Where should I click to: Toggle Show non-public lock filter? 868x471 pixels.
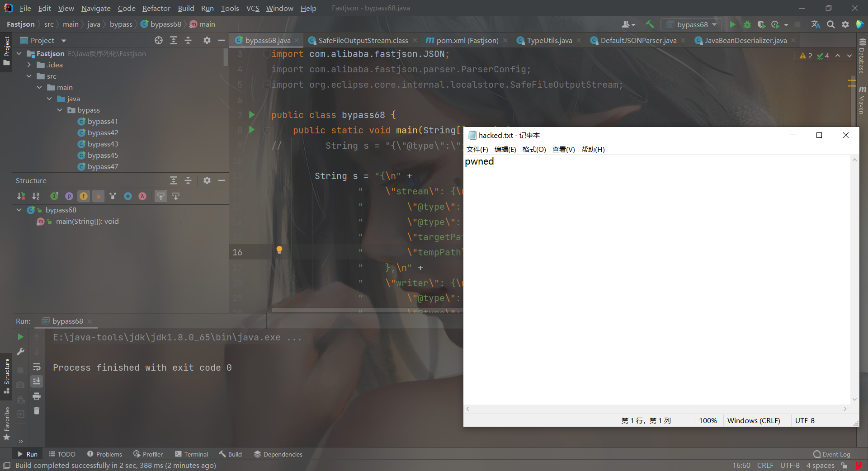98,196
